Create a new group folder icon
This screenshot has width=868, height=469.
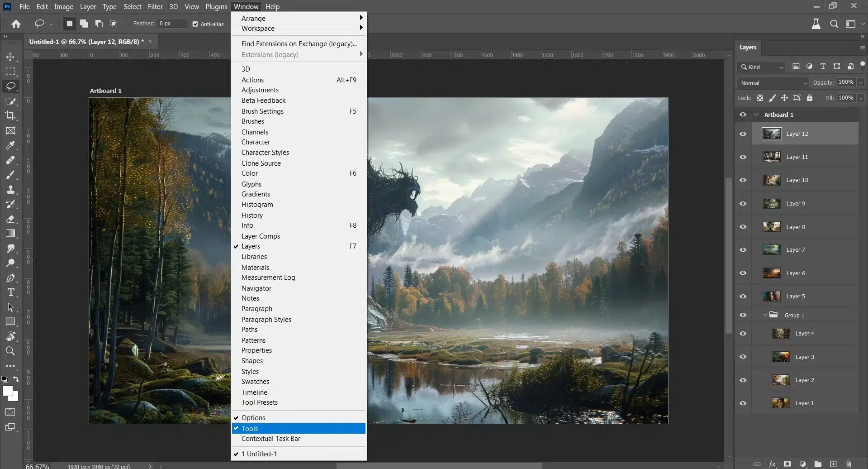pyautogui.click(x=818, y=464)
